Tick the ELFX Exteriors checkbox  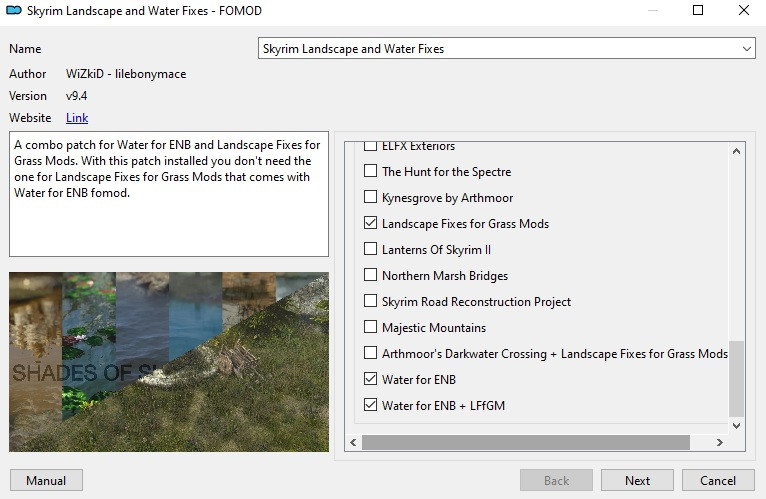click(x=370, y=146)
